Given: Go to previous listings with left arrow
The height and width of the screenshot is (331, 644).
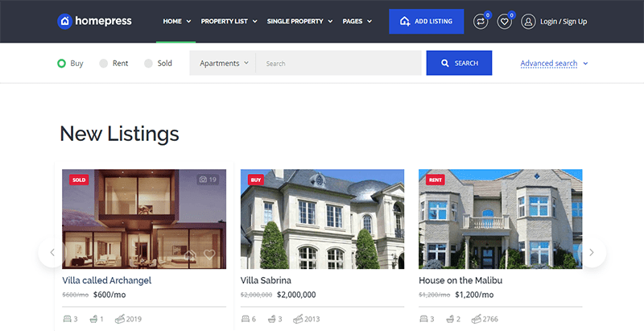Looking at the screenshot, I should coord(52,252).
